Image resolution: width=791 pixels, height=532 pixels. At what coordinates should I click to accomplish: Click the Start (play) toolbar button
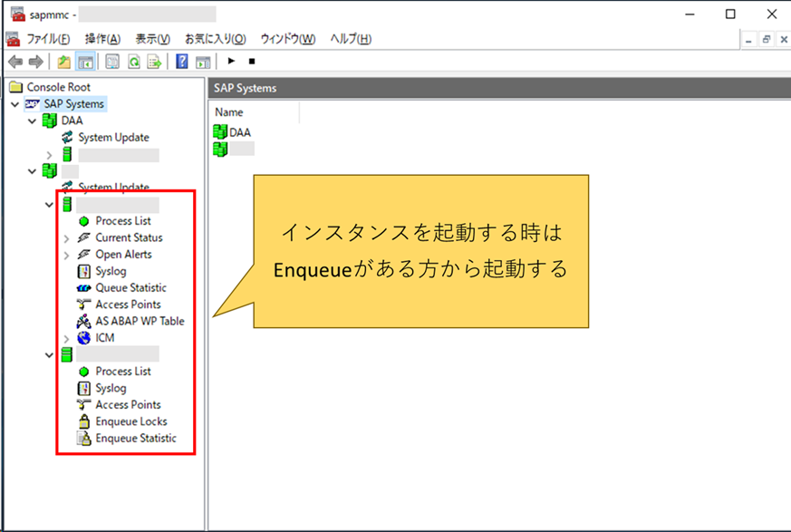(231, 61)
